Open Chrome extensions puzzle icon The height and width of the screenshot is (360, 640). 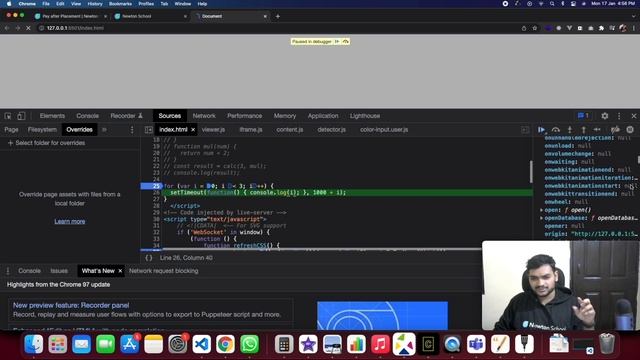coord(601,28)
